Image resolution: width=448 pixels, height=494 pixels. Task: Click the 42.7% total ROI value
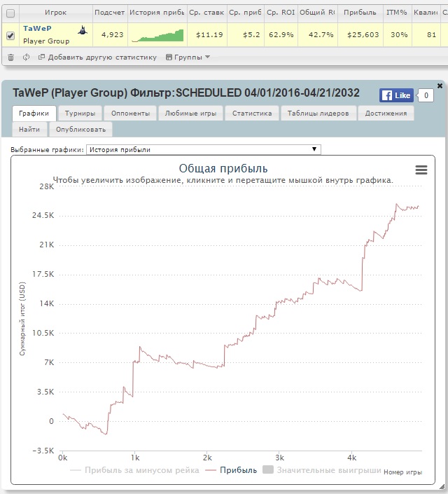pyautogui.click(x=321, y=34)
